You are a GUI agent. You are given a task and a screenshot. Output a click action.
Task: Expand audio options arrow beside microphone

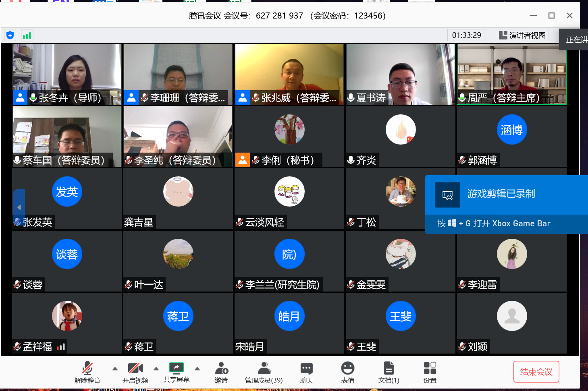pos(115,368)
